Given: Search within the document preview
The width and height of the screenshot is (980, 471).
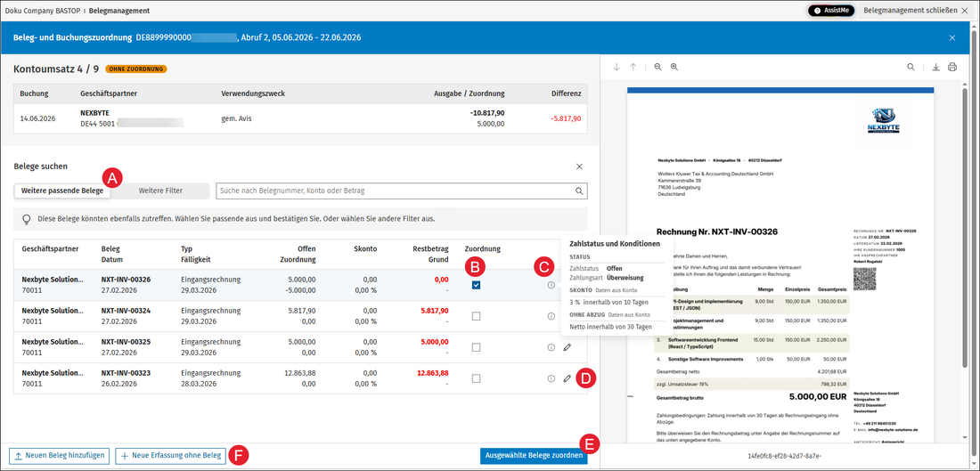Looking at the screenshot, I should [x=911, y=67].
